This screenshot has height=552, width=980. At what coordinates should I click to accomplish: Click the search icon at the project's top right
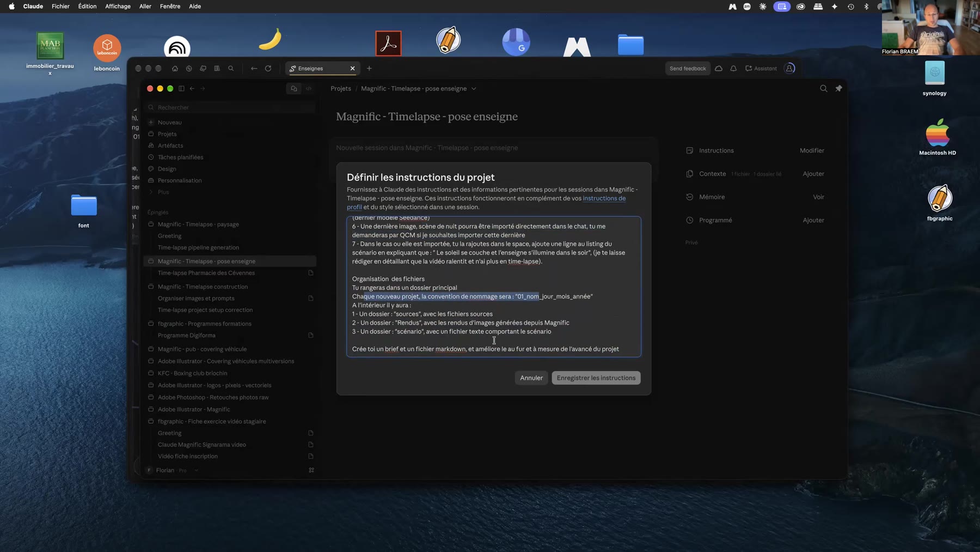[823, 88]
